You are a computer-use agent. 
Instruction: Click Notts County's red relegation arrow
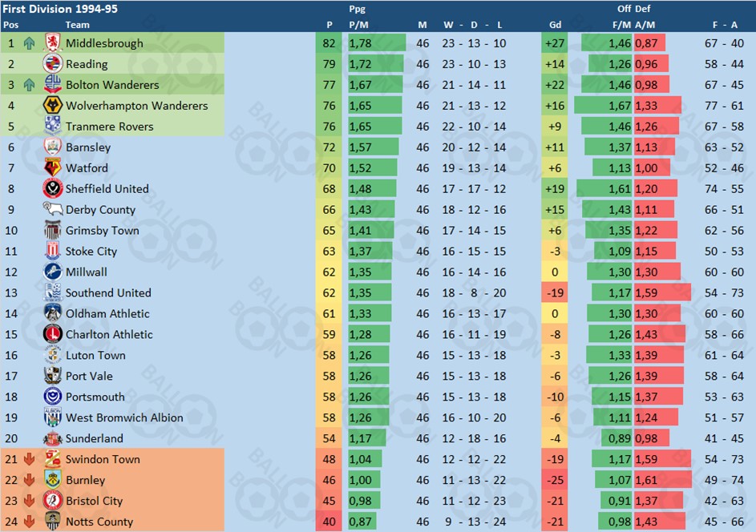[x=29, y=522]
